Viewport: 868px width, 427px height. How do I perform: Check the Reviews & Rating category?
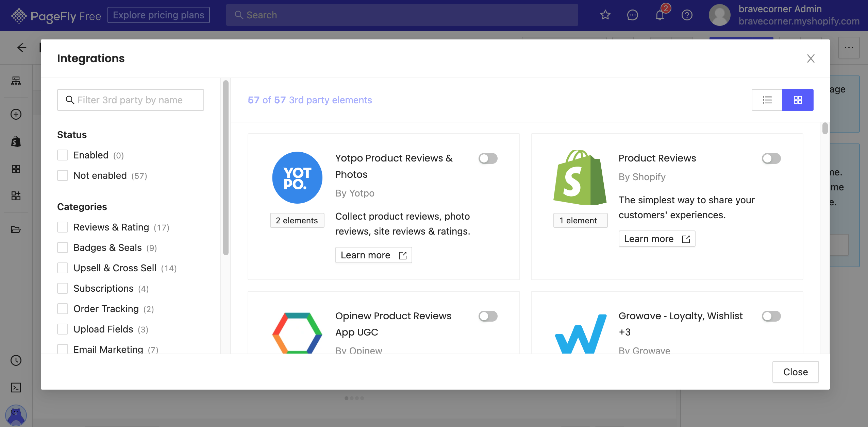[x=63, y=227]
